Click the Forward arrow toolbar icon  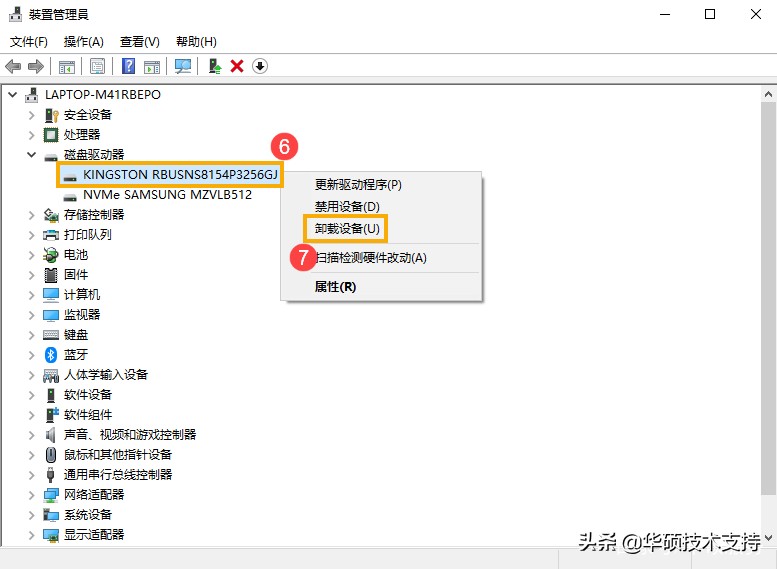click(x=36, y=66)
